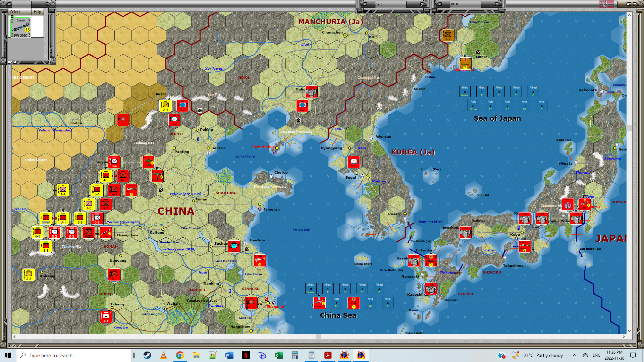This screenshot has height=362, width=644.
Task: Open the Select menu in unit panel
Action: [15, 12]
